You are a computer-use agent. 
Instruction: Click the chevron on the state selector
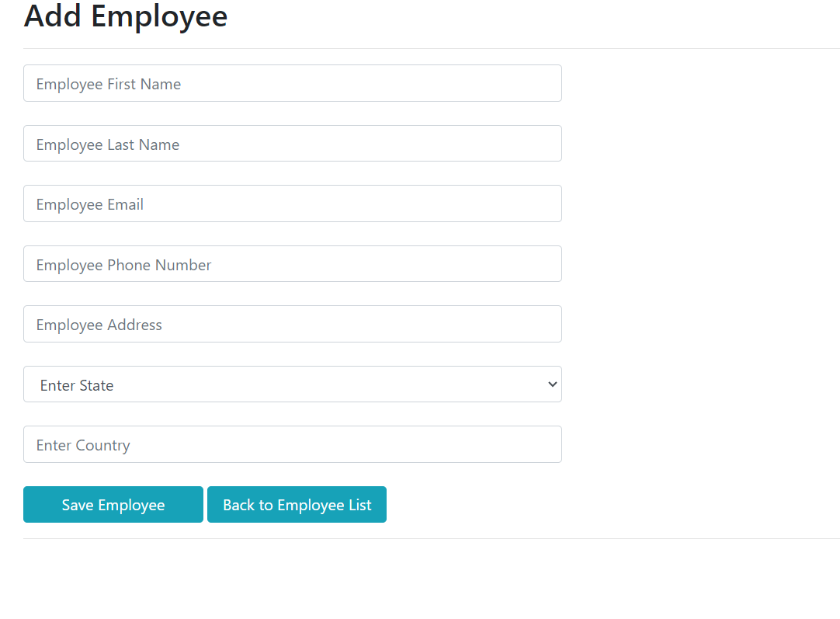click(x=552, y=384)
